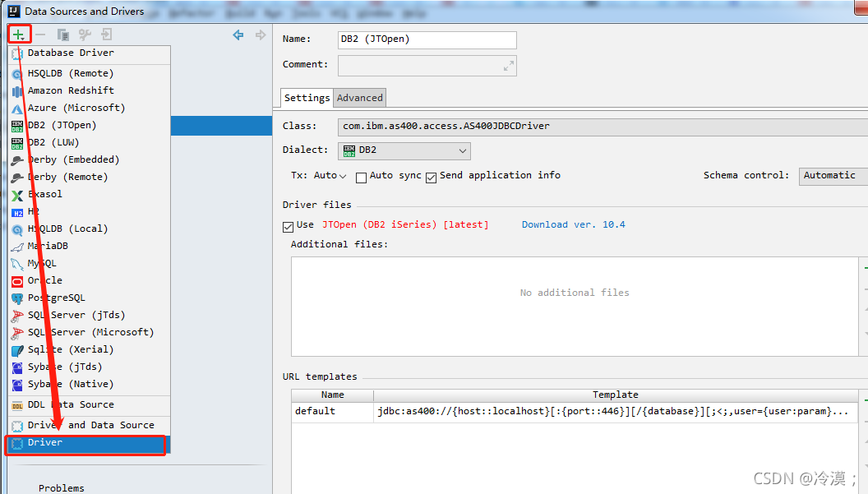Choose DDL Data Source option
Viewport: 868px width, 494px height.
coord(89,404)
